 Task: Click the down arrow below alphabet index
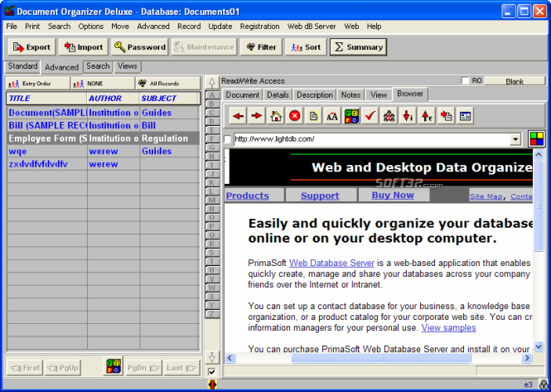coord(212,357)
